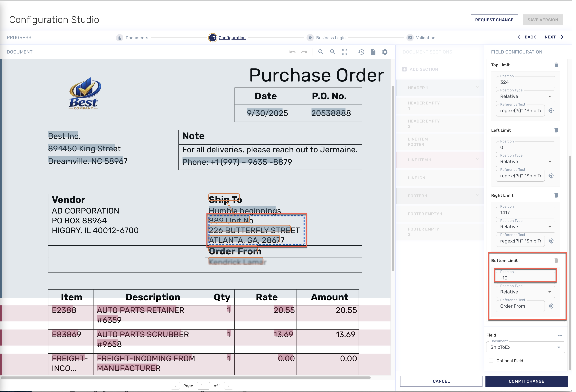This screenshot has width=576, height=392.
Task: Expand the HEADER 1 section
Action: pyautogui.click(x=477, y=87)
